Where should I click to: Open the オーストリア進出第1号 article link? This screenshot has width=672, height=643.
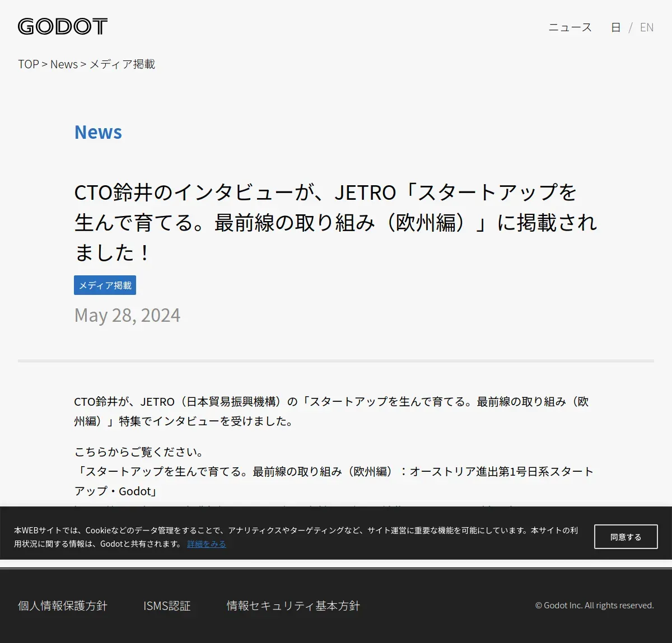click(x=334, y=481)
